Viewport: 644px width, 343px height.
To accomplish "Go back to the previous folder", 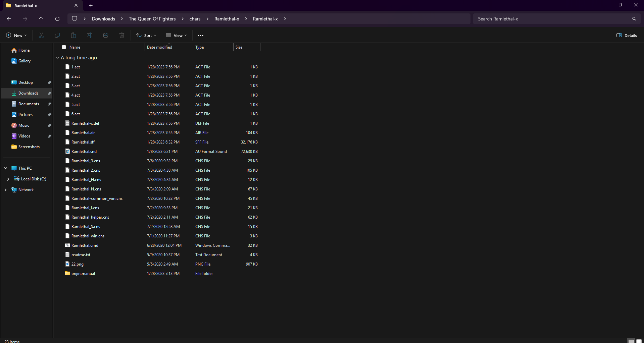I will (x=9, y=19).
